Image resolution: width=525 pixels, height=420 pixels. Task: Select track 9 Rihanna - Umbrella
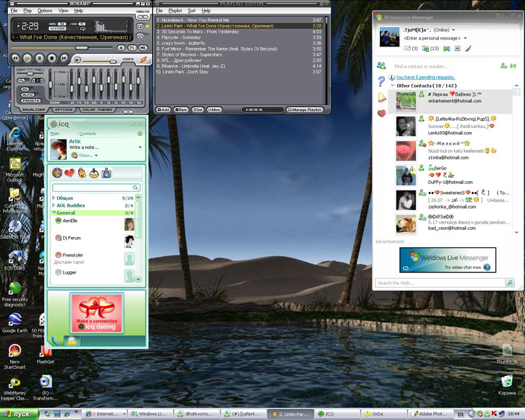point(239,66)
